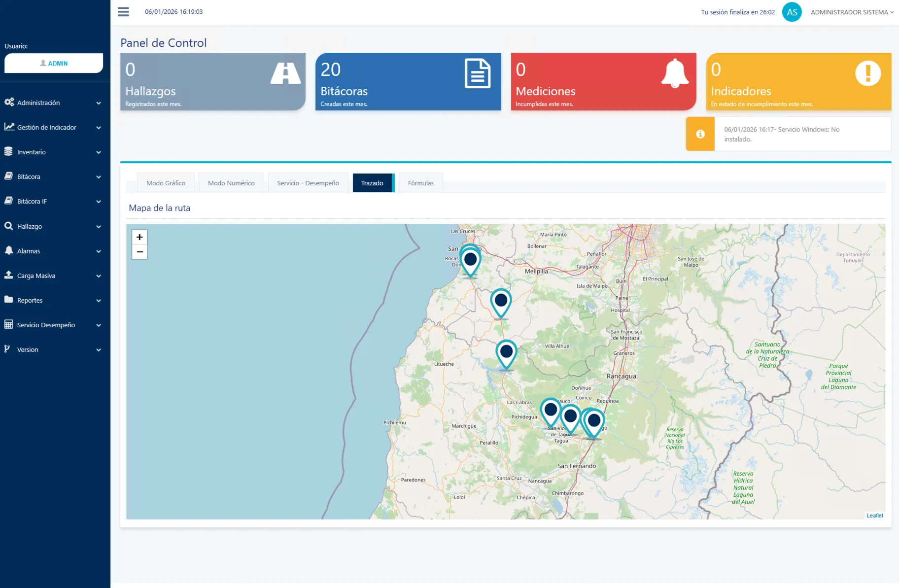The height and width of the screenshot is (588, 899).
Task: Open the Version sidebar menu item
Action: 55,349
